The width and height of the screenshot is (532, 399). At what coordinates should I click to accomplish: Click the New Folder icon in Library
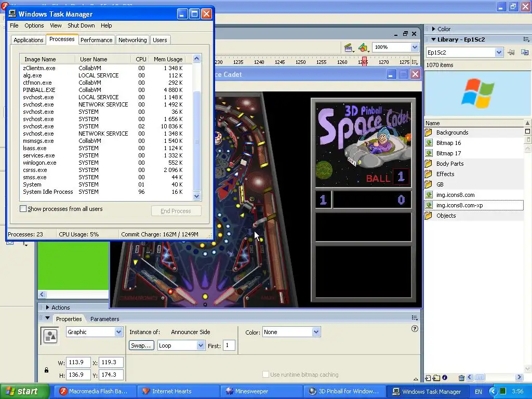tap(436, 378)
